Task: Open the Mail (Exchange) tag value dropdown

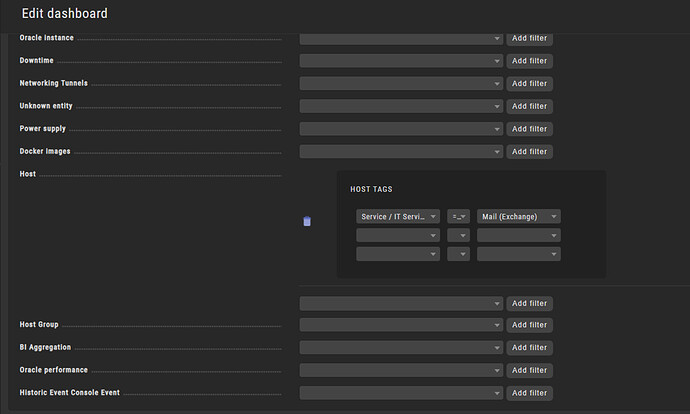Action: [519, 216]
